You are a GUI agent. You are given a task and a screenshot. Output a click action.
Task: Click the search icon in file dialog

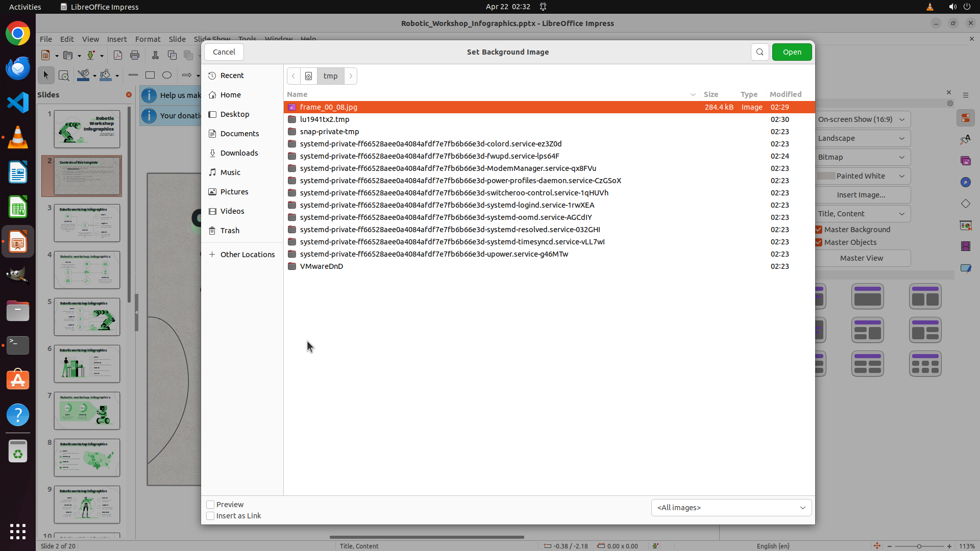pyautogui.click(x=759, y=52)
